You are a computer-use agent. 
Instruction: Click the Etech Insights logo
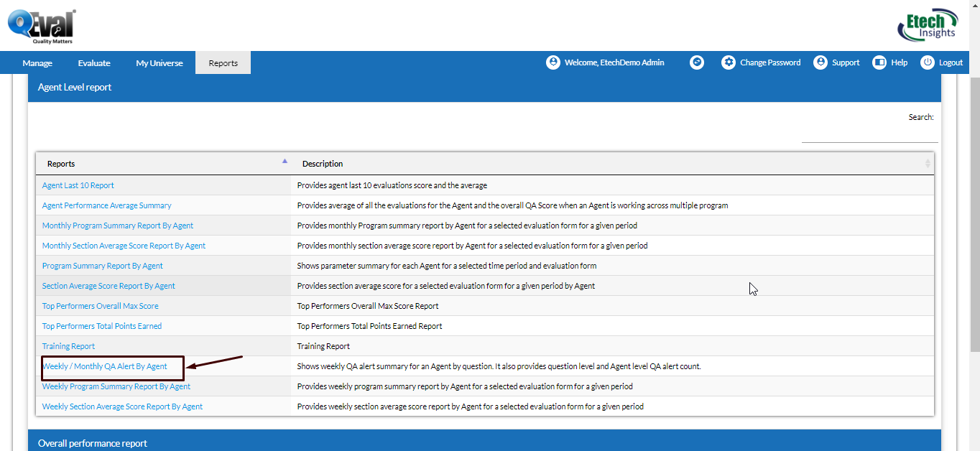point(928,26)
